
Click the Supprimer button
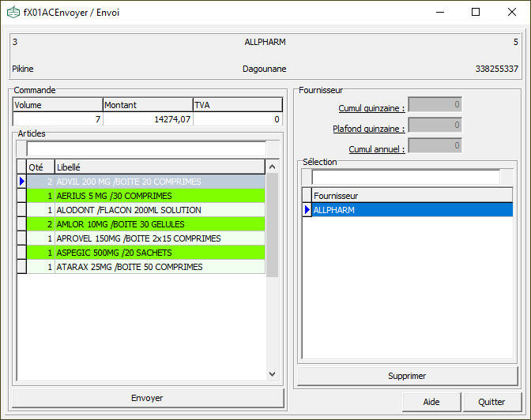408,376
